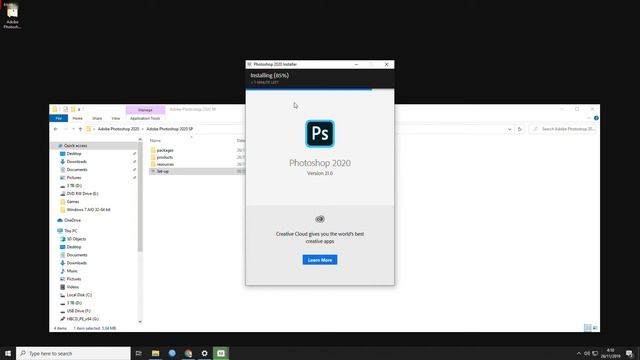The width and height of the screenshot is (640, 360).
Task: Select Quick access in navigation pane
Action: tap(75, 146)
